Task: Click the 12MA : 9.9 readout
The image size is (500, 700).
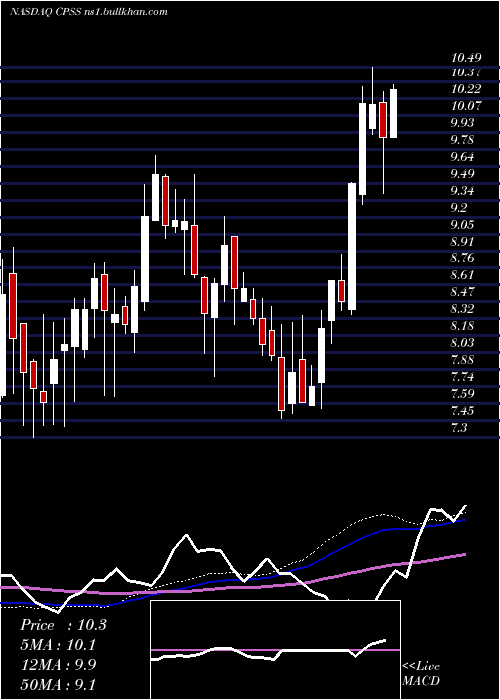Action: pos(58,664)
